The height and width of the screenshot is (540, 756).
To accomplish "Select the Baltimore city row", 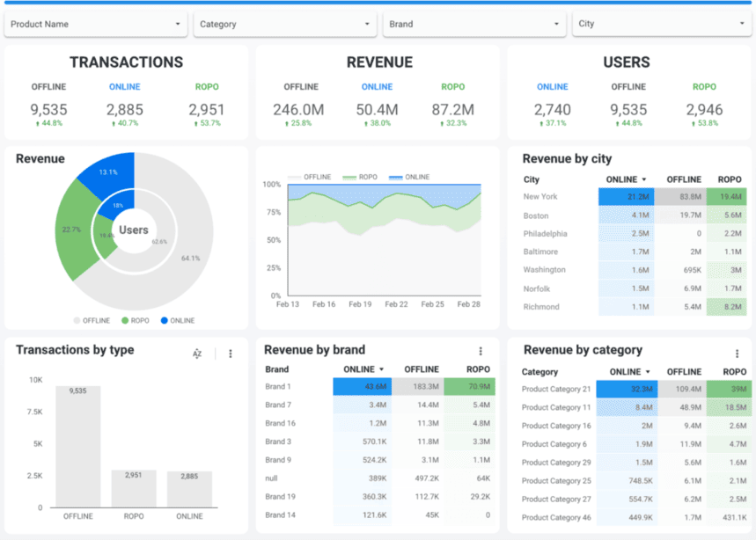I will [x=634, y=252].
